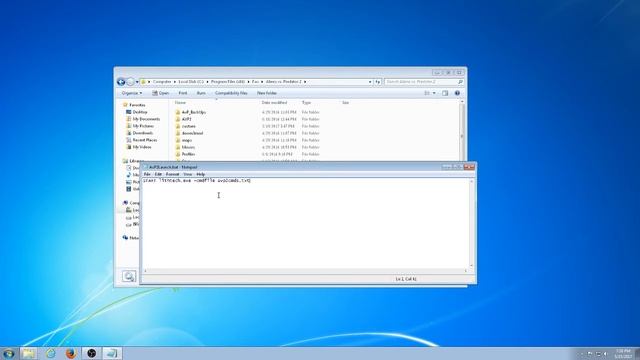
Task: Click the address bar refresh button
Action: point(378,82)
